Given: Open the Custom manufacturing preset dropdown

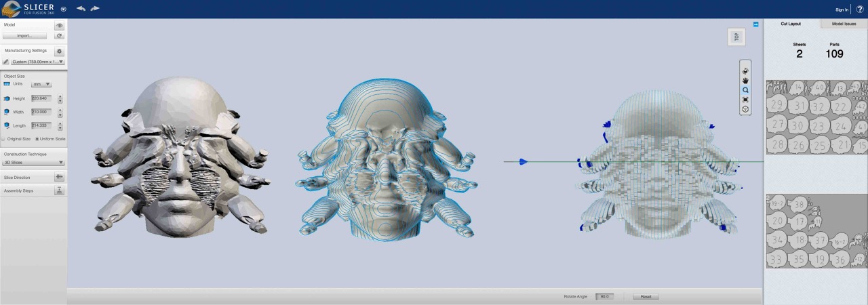Looking at the screenshot, I should tap(37, 62).
